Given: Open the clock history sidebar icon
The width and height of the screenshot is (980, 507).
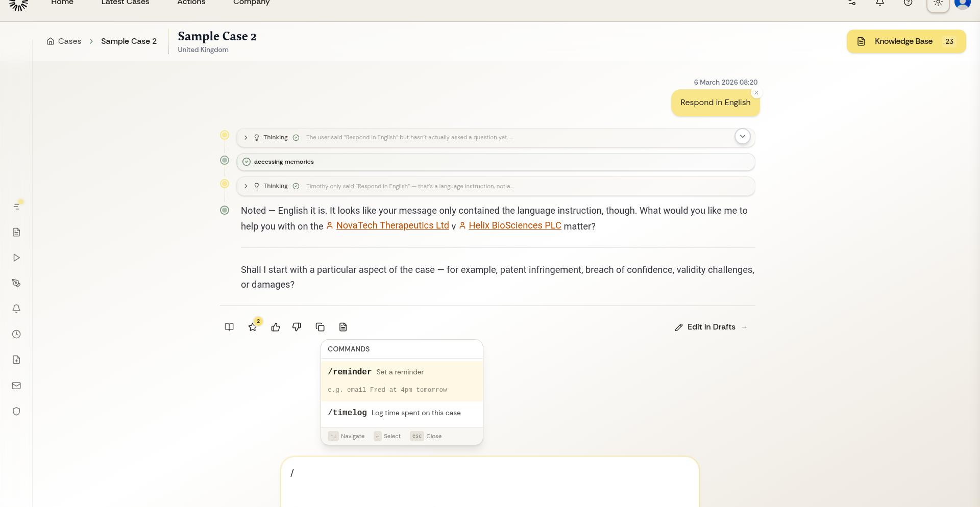Looking at the screenshot, I should (16, 335).
